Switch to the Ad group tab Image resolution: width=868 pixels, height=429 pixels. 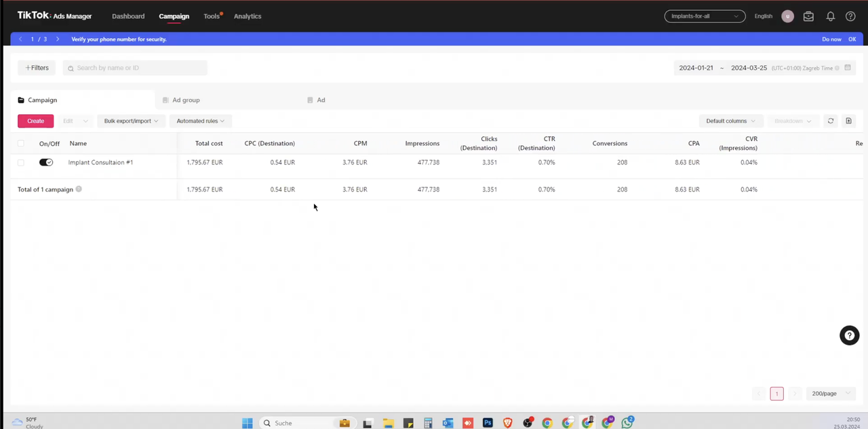[182, 100]
